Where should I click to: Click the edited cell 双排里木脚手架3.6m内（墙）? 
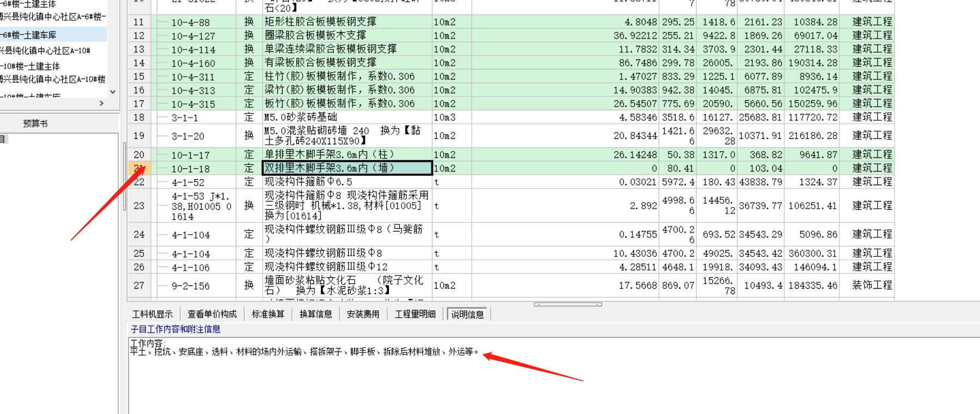pyautogui.click(x=347, y=168)
